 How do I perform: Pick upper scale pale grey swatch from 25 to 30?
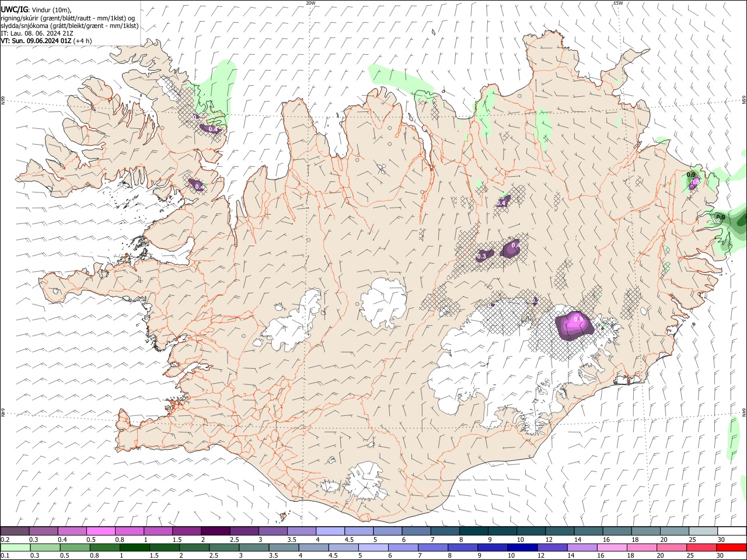[702, 531]
